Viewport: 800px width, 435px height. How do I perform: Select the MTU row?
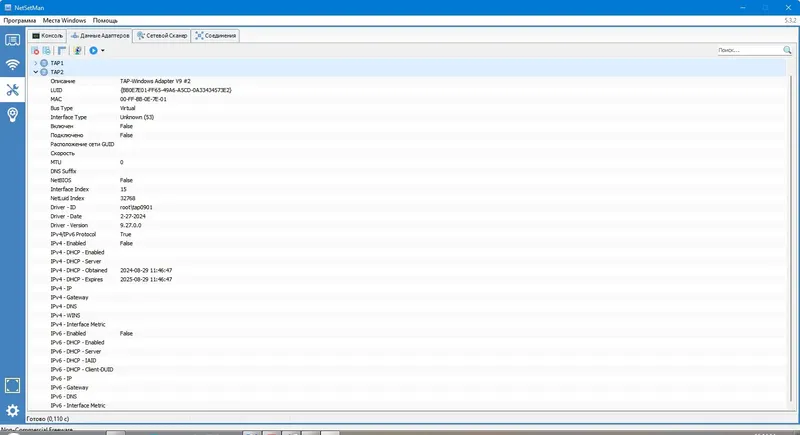point(408,162)
